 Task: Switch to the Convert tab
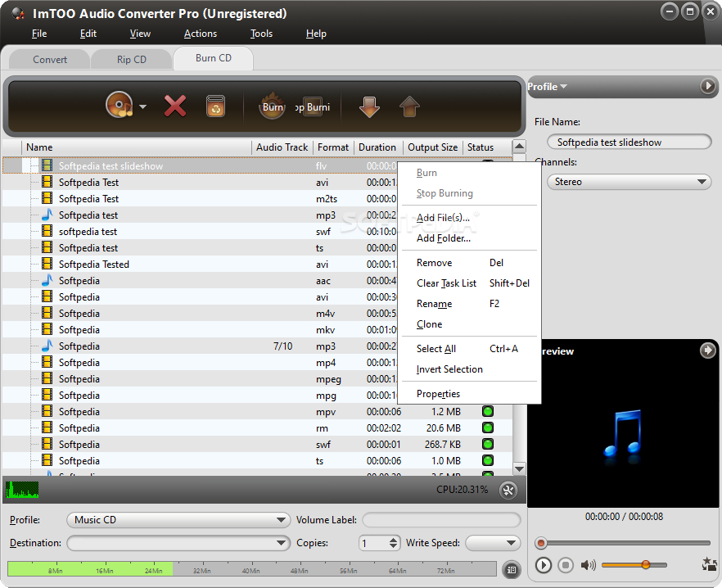(50, 60)
